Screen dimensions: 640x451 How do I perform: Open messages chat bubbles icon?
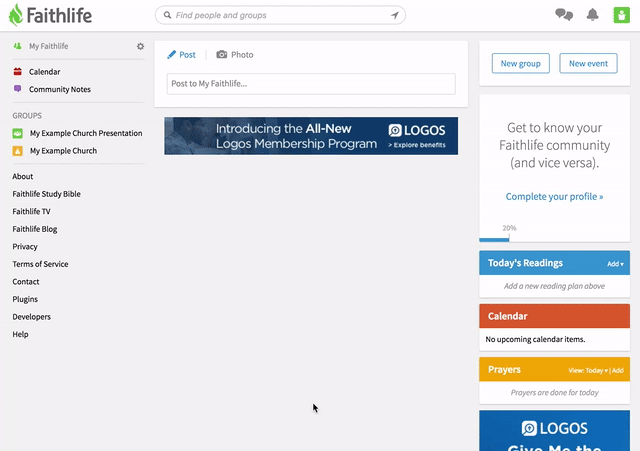point(564,15)
